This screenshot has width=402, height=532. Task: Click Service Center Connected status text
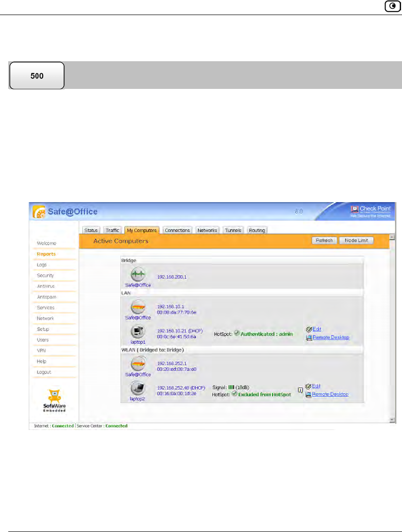click(x=102, y=426)
